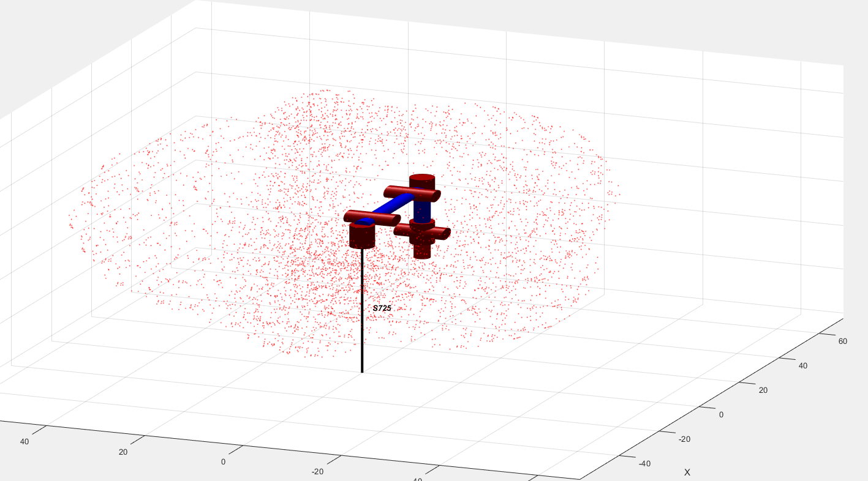Image resolution: width=868 pixels, height=481 pixels.
Task: Click tick label 20 on the X axis
Action: [x=763, y=390]
